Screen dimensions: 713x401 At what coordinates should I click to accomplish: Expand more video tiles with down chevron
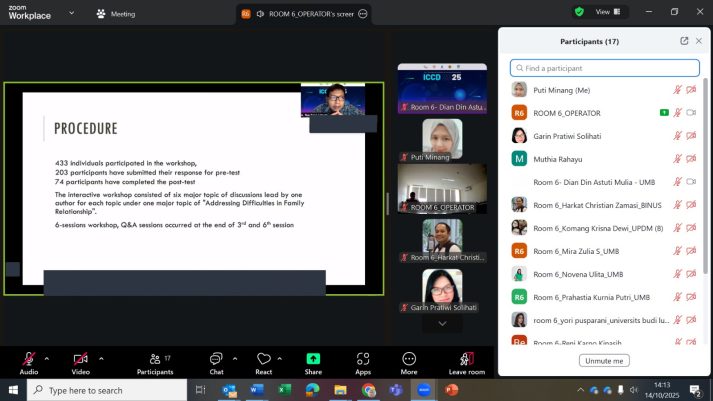(x=442, y=324)
